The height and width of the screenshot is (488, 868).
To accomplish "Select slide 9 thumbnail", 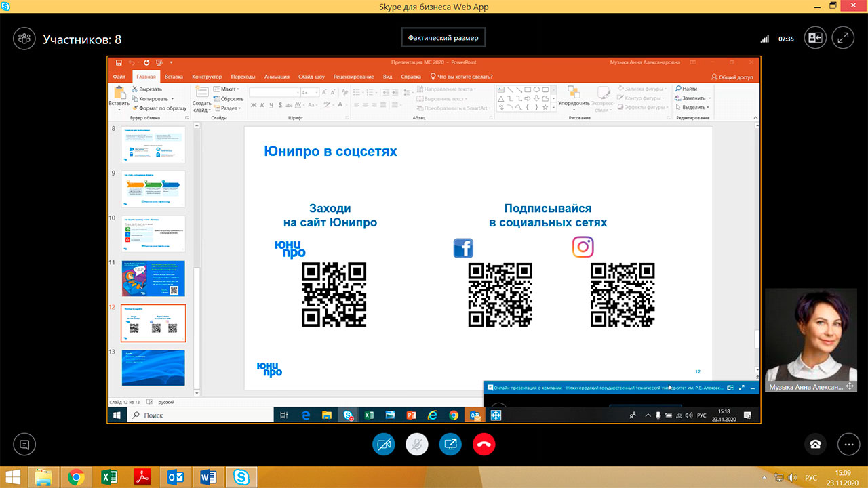I will pyautogui.click(x=153, y=189).
